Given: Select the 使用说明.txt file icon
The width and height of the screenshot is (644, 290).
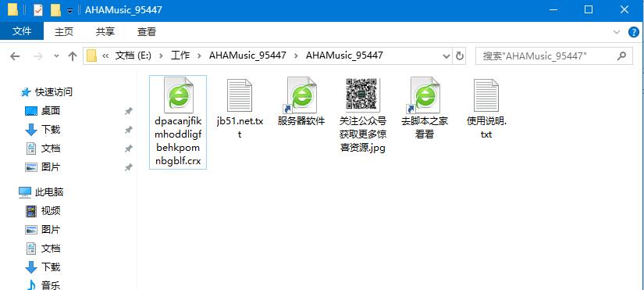Looking at the screenshot, I should (486, 95).
